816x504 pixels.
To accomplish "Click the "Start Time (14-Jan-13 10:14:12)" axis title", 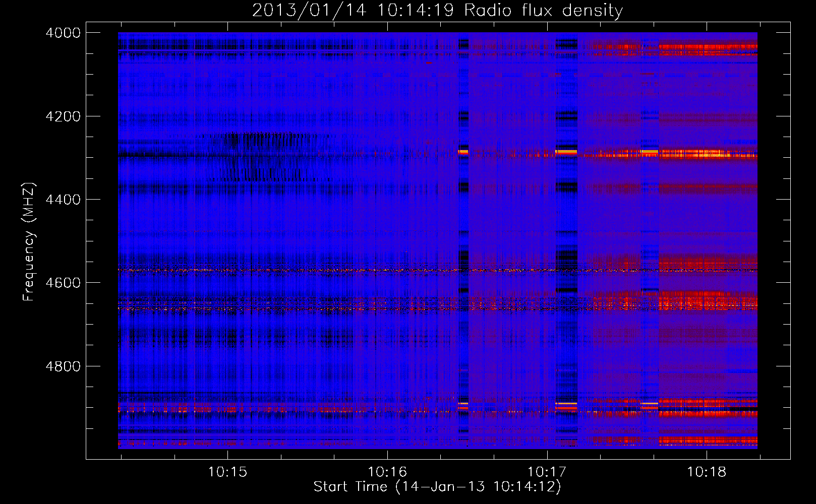I will click(437, 487).
